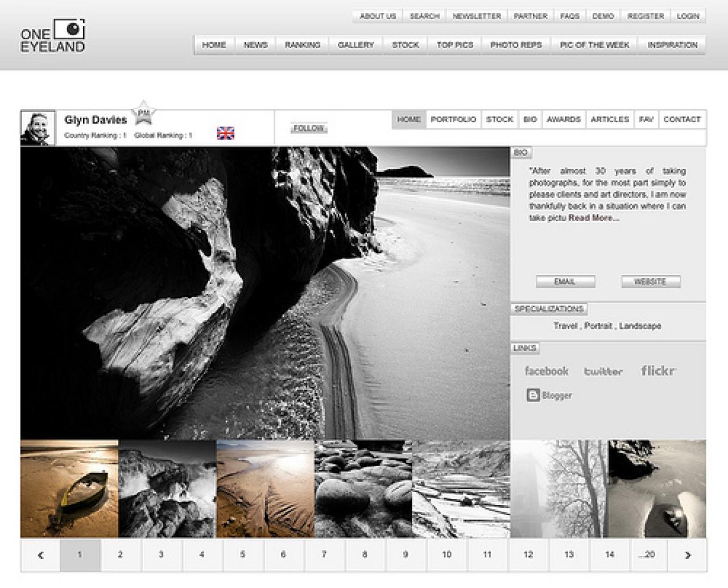This screenshot has height=588, width=728.
Task: Expand bio with Read More
Action: (x=593, y=218)
